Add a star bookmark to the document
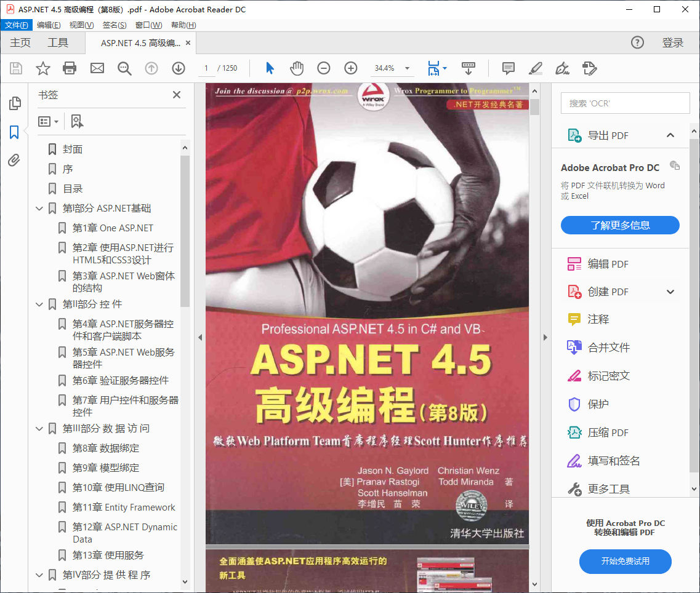The width and height of the screenshot is (700, 593). [x=43, y=68]
